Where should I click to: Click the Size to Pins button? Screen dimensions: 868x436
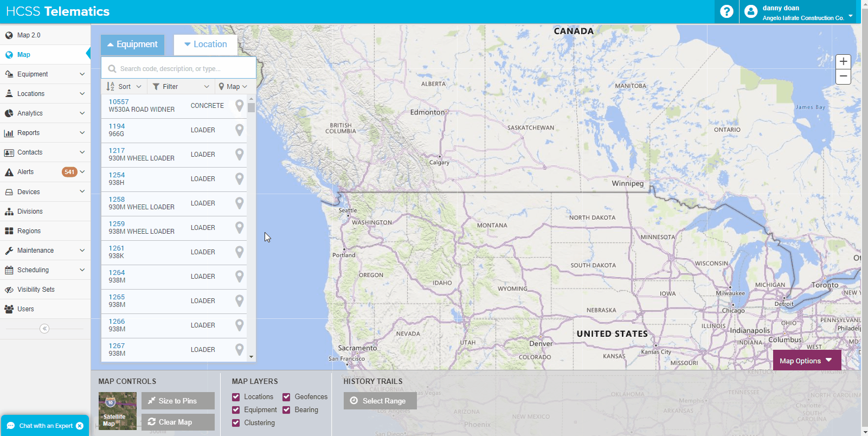tap(178, 401)
